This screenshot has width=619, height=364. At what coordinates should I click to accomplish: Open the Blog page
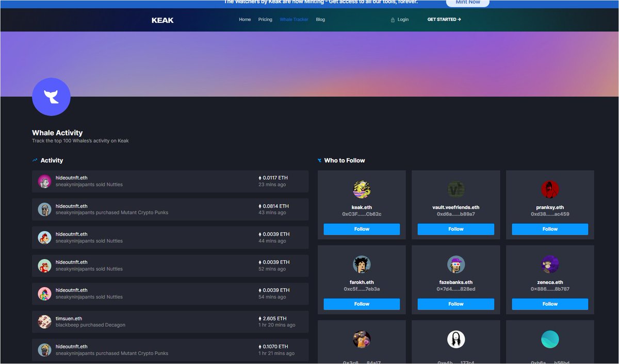[x=320, y=20]
